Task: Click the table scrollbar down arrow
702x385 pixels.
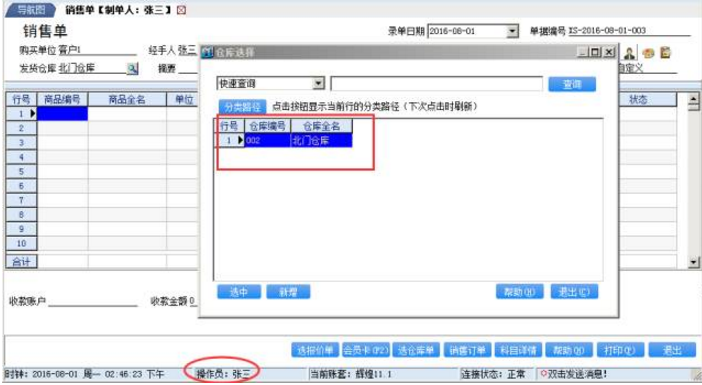Action: pyautogui.click(x=693, y=262)
